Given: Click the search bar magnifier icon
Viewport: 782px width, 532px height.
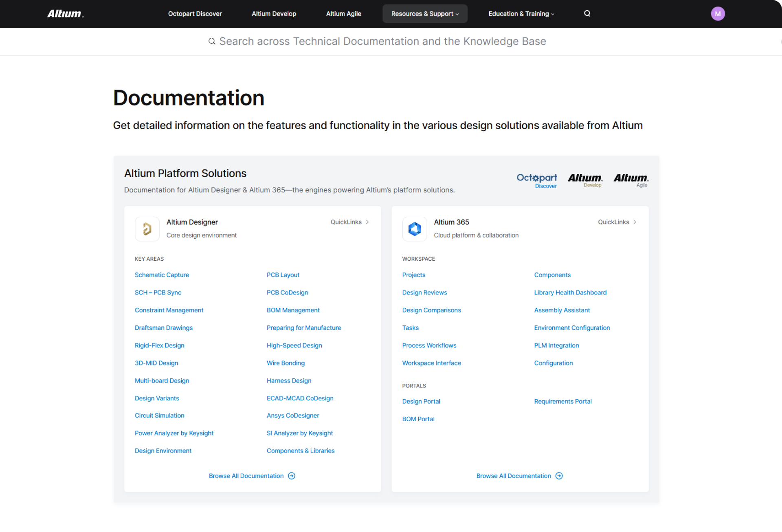Looking at the screenshot, I should coord(212,41).
